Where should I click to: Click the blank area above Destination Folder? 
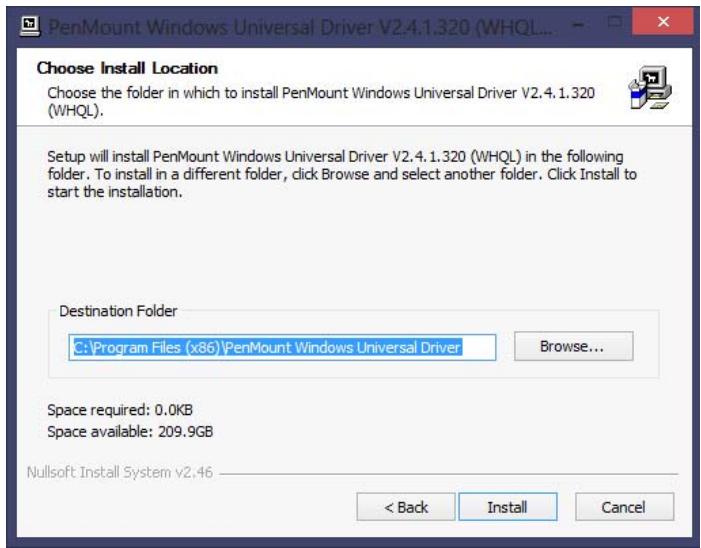click(x=353, y=255)
